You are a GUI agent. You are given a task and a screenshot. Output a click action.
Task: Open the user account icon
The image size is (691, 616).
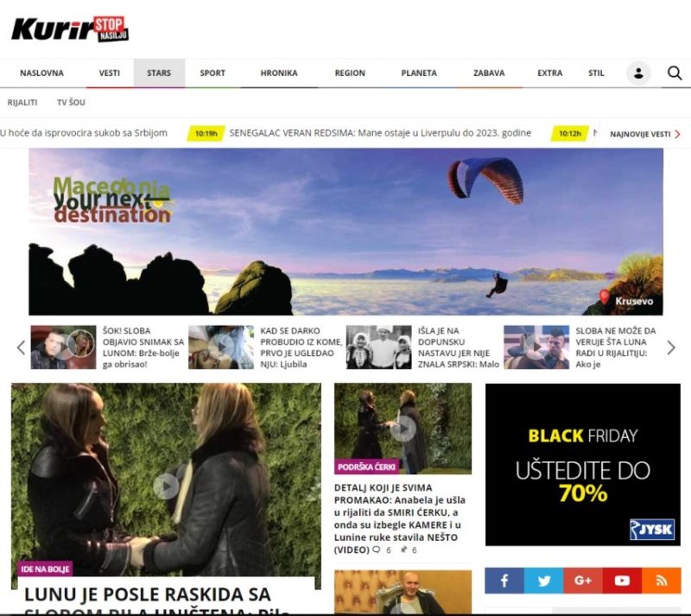638,73
